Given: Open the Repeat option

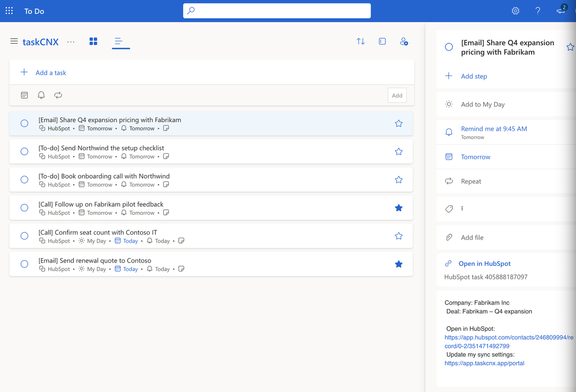Looking at the screenshot, I should point(471,181).
